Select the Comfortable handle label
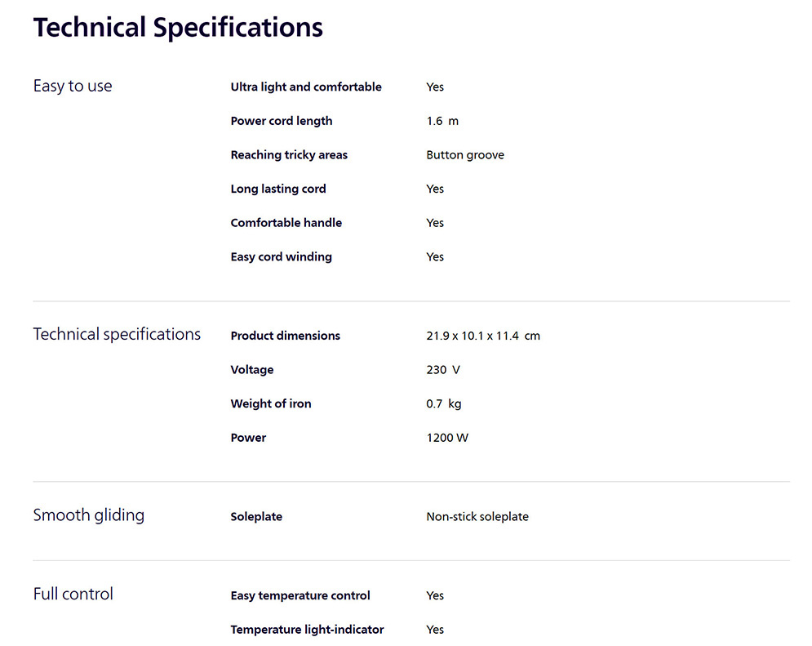812x646 pixels. (286, 222)
